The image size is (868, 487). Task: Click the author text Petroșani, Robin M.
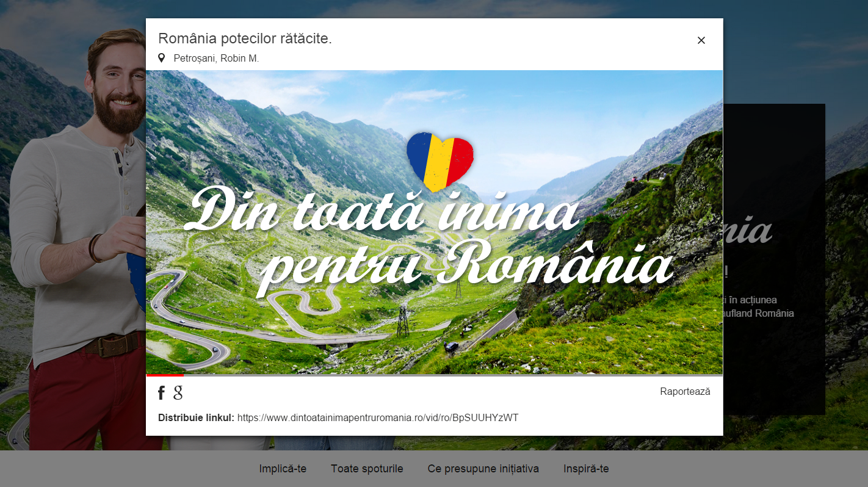216,59
